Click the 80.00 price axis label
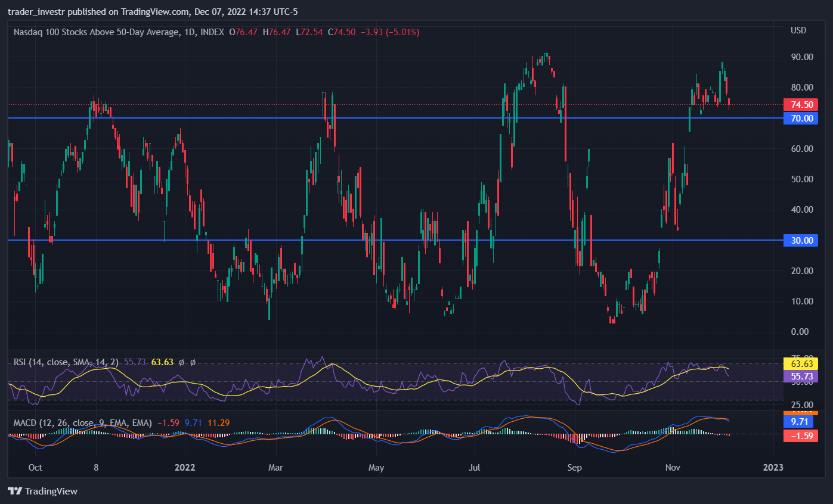The height and width of the screenshot is (504, 833). [802, 88]
